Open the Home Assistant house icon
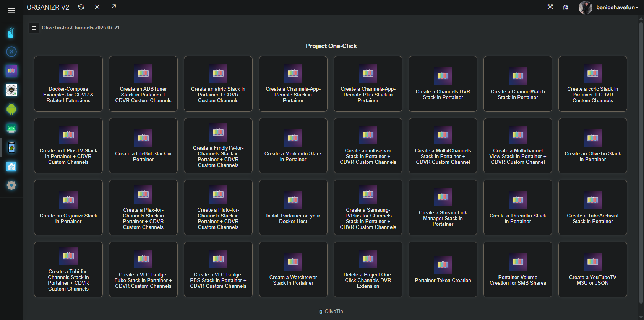 click(x=11, y=167)
